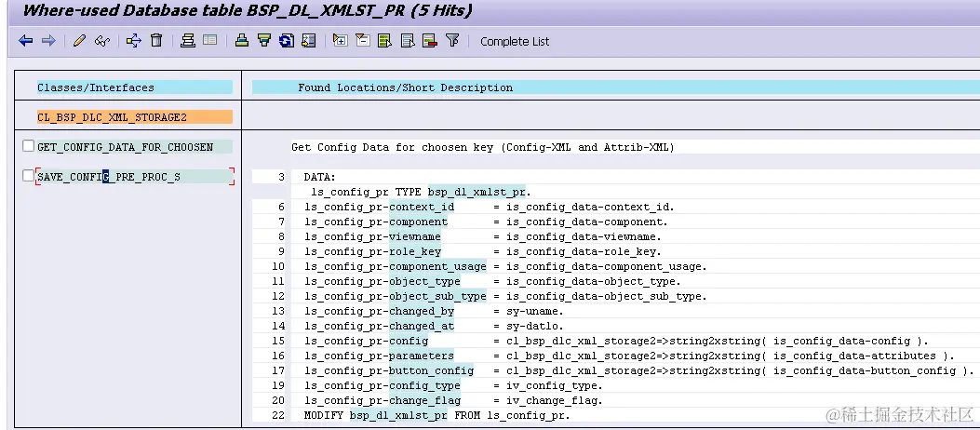Tick the SAVE_CONFIG_PRE_PROC_S checkbox

[x=28, y=176]
